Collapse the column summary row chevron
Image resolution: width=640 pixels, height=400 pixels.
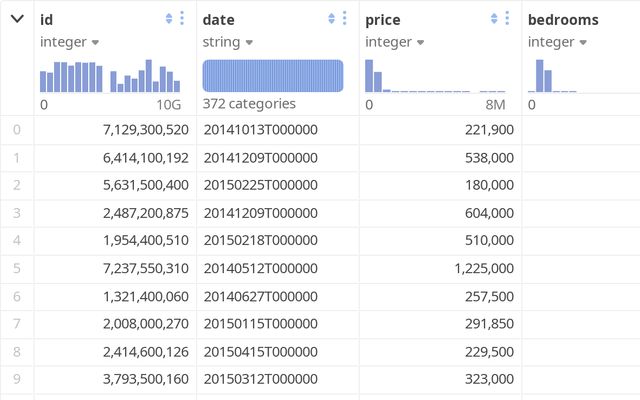pyautogui.click(x=17, y=19)
